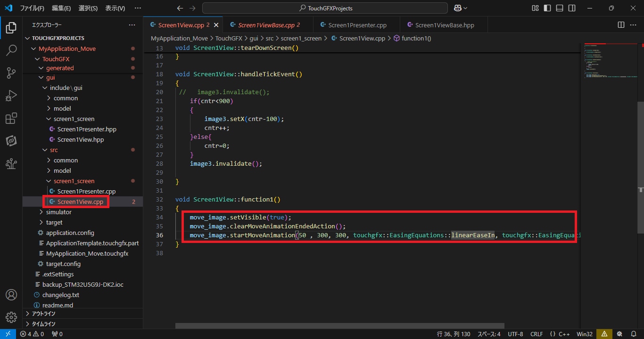Expand the アウトライン section
This screenshot has height=339, width=644.
tap(43, 314)
